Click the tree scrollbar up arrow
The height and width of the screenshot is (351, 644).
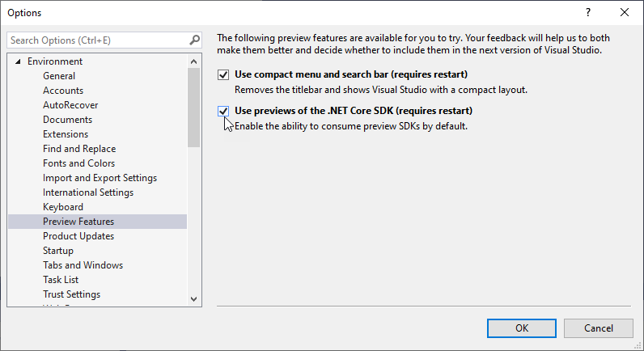click(194, 61)
